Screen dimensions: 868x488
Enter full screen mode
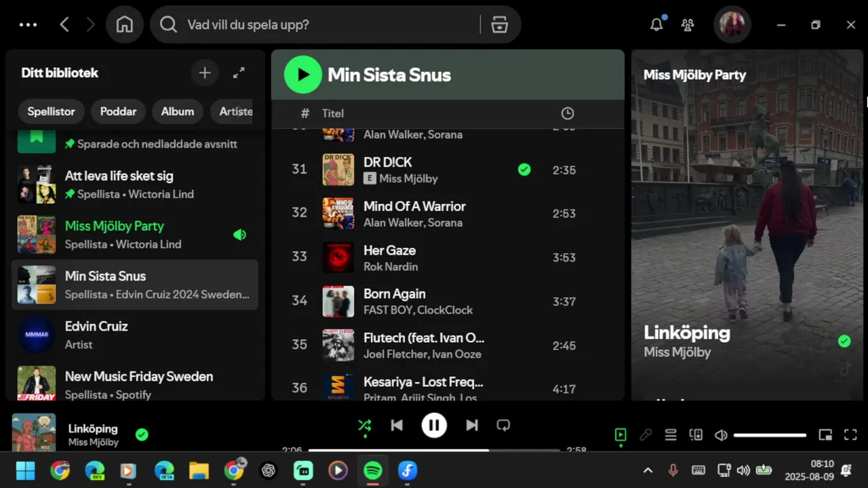pyautogui.click(x=850, y=435)
